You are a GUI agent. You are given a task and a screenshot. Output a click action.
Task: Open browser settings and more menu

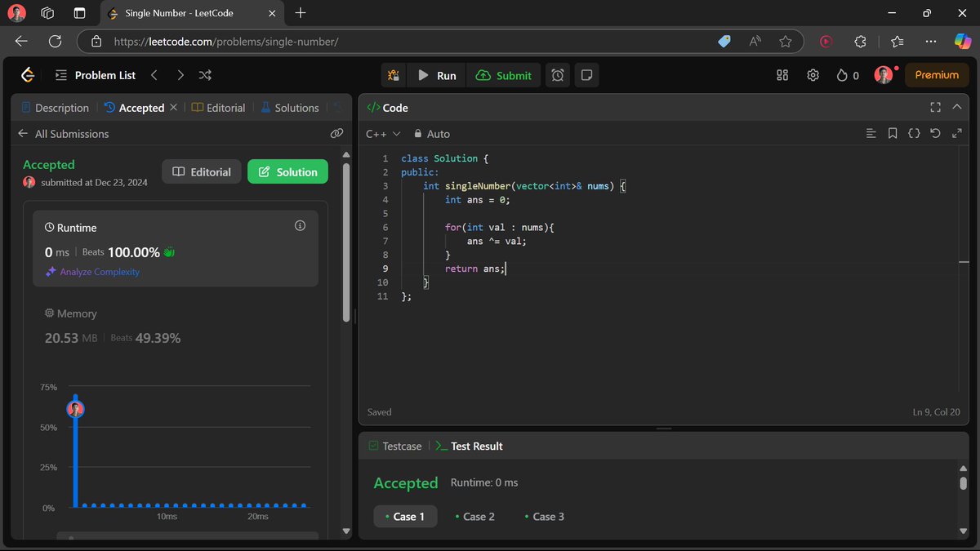click(x=931, y=41)
